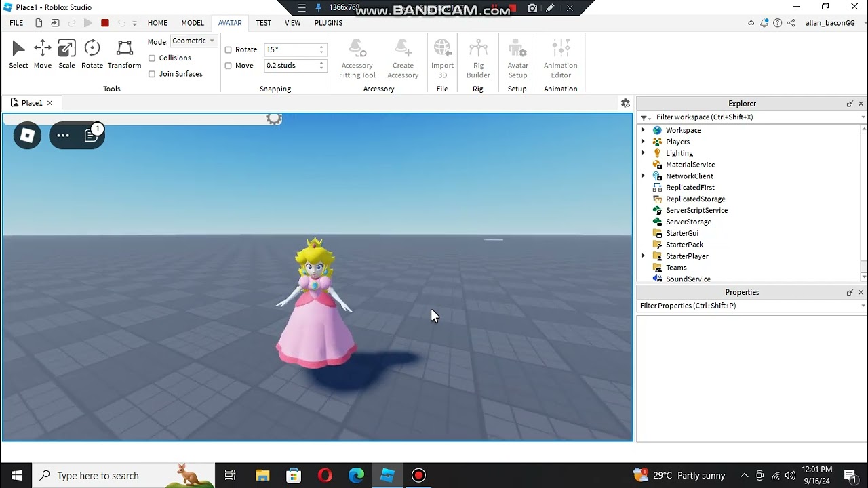Stop the running playtest

coord(105,23)
